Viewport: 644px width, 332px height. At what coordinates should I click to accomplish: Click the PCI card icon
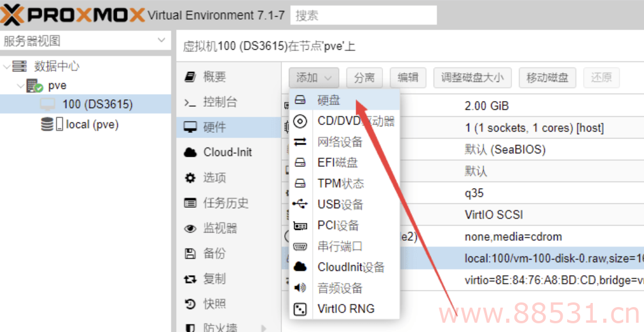[x=300, y=225]
